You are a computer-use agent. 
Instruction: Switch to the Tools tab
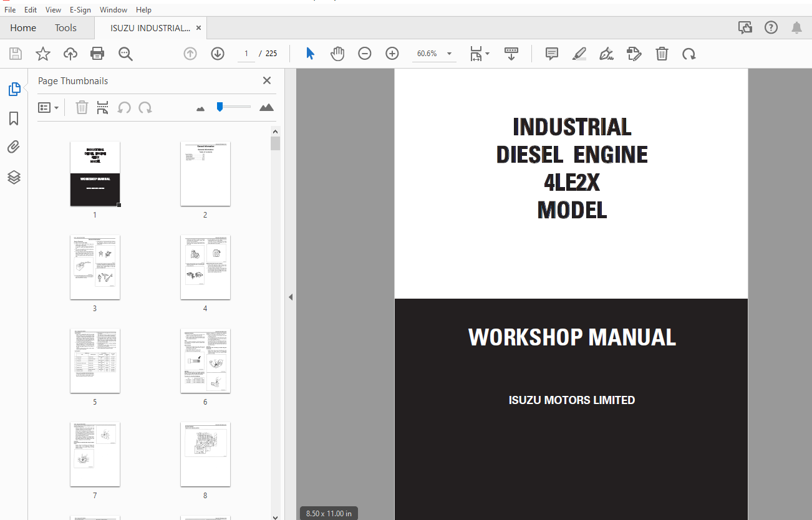[65, 28]
